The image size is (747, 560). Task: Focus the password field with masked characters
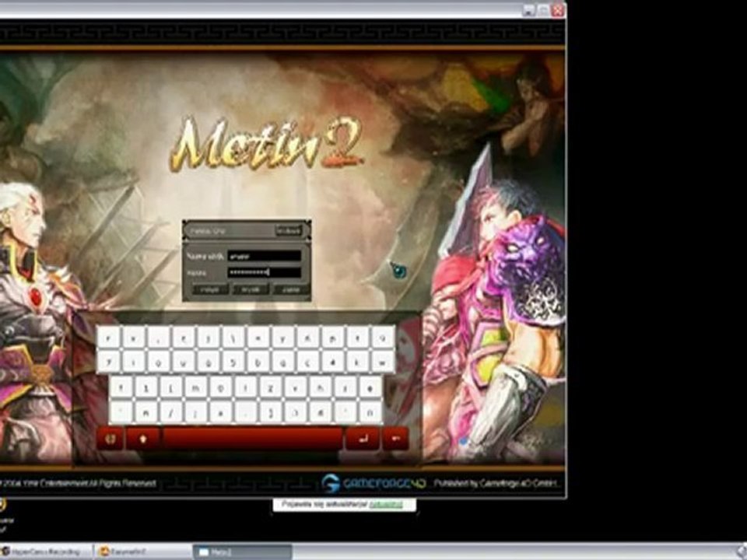point(265,272)
